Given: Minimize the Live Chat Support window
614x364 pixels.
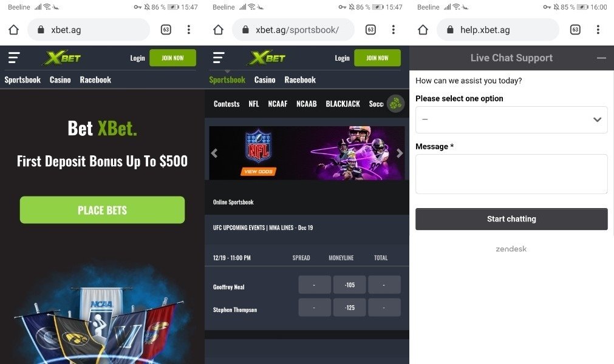Looking at the screenshot, I should point(601,58).
